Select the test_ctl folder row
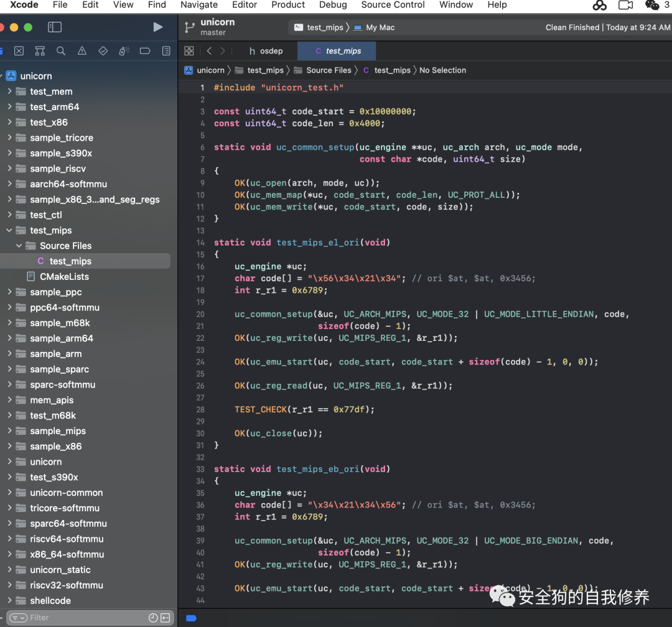672x627 pixels. coord(86,215)
